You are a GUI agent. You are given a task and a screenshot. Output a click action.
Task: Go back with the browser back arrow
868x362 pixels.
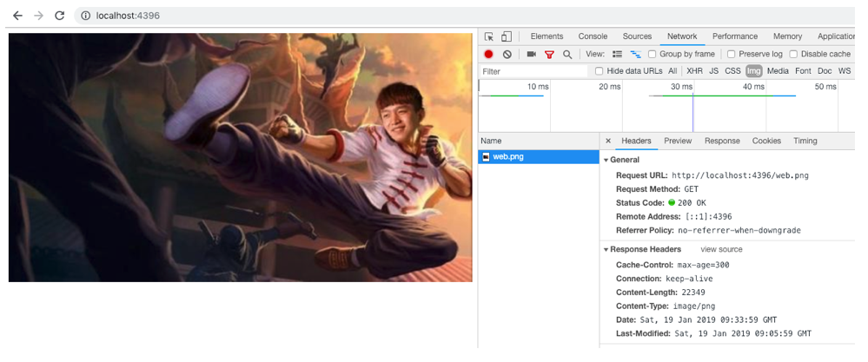pos(17,16)
